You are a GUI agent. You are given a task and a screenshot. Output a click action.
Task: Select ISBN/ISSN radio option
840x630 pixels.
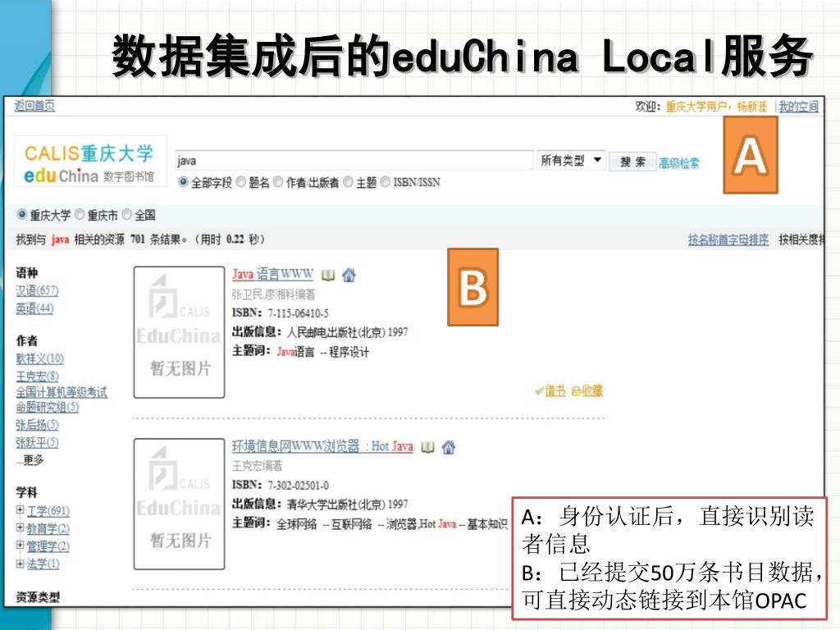tap(386, 182)
